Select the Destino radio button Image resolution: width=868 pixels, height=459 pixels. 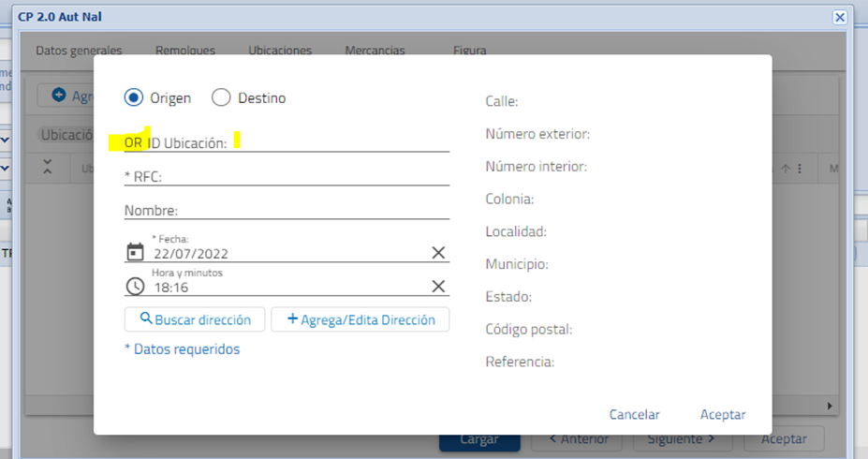point(221,97)
